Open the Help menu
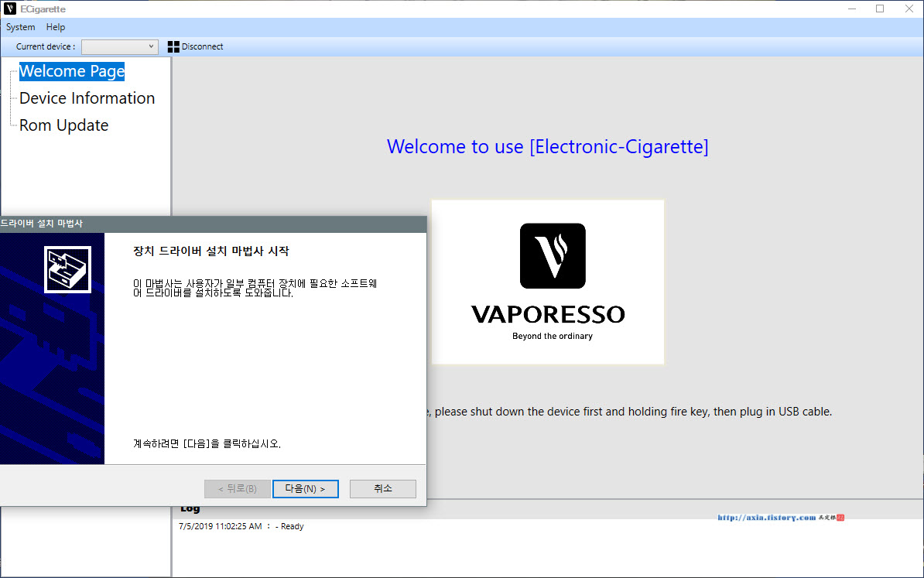This screenshot has height=578, width=924. [56, 27]
